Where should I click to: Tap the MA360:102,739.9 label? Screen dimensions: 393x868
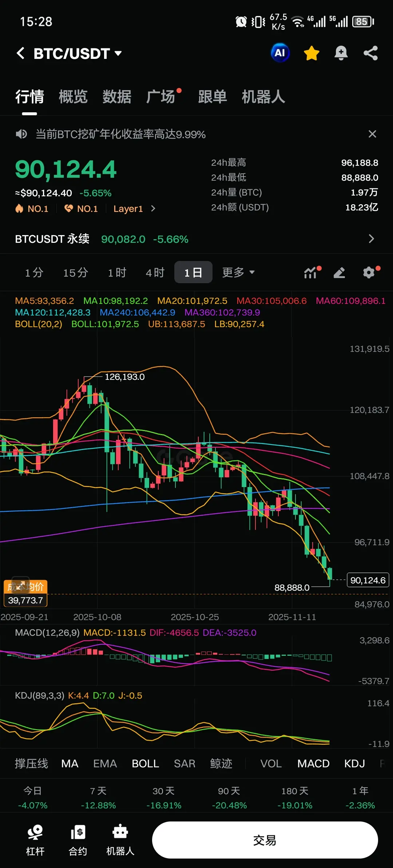[x=222, y=313]
